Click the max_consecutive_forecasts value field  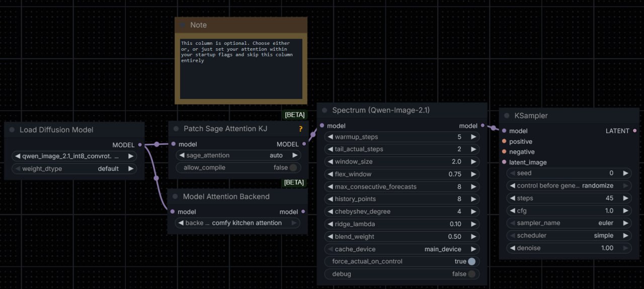coord(403,186)
